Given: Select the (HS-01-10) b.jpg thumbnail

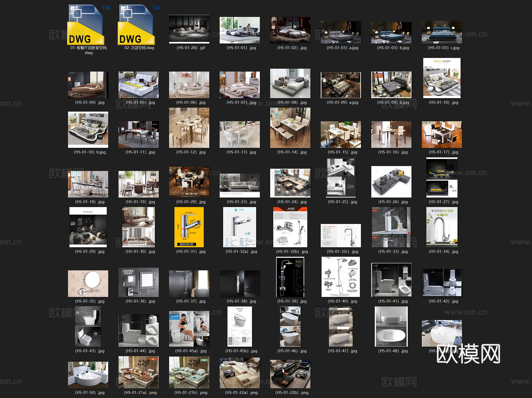Looking at the screenshot, I should (88, 130).
